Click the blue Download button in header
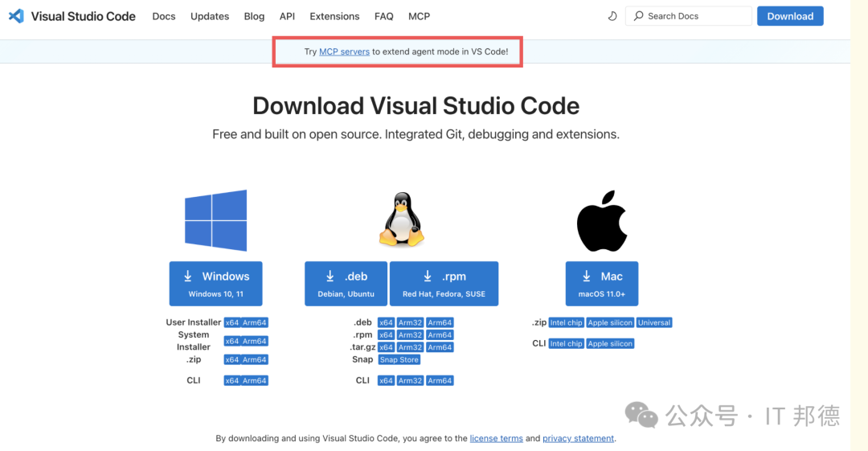 (x=790, y=16)
